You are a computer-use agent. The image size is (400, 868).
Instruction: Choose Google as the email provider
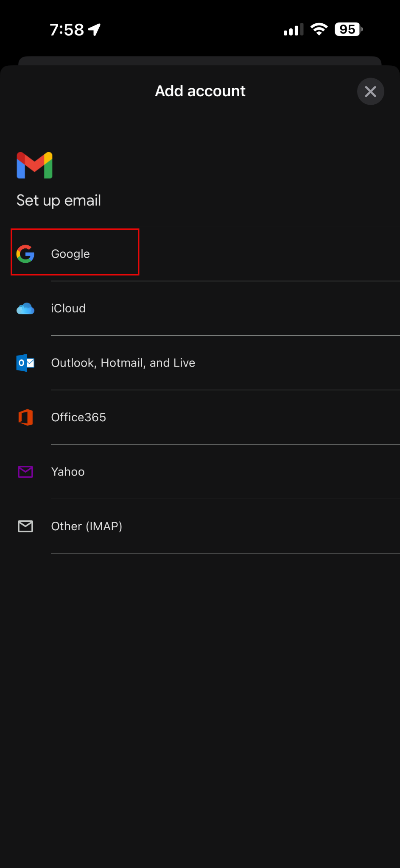(x=70, y=254)
